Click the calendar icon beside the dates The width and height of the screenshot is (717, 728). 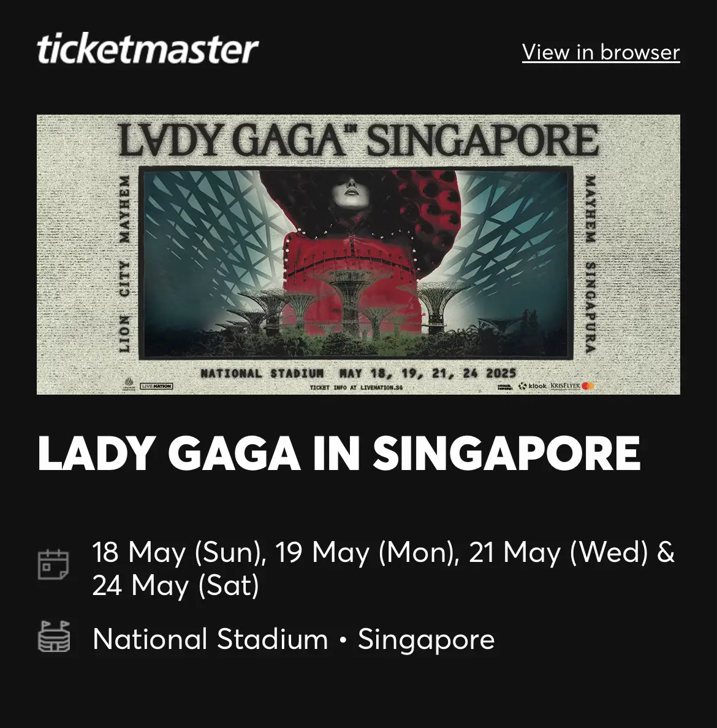(x=53, y=564)
